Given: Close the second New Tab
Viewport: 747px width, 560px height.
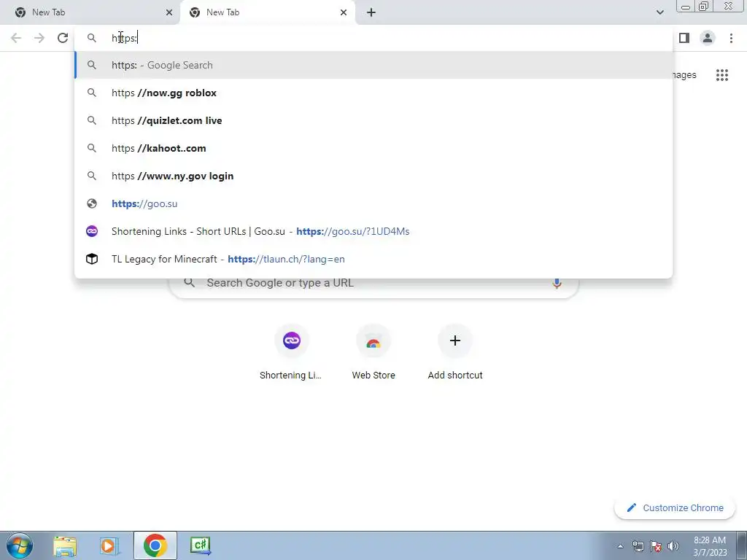Looking at the screenshot, I should (x=344, y=12).
